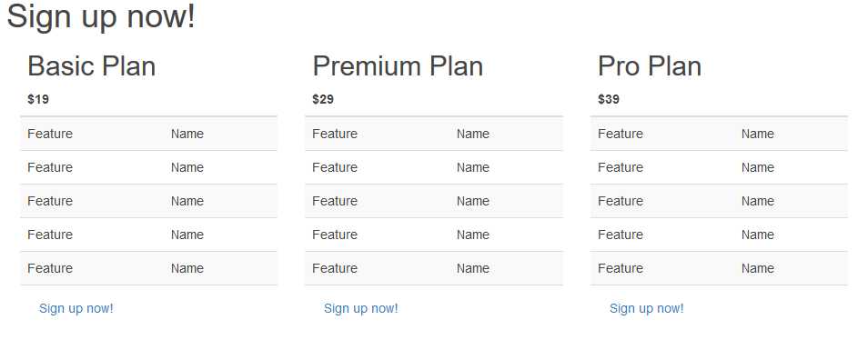Click the last Name cell in Basic Plan table

click(x=187, y=268)
